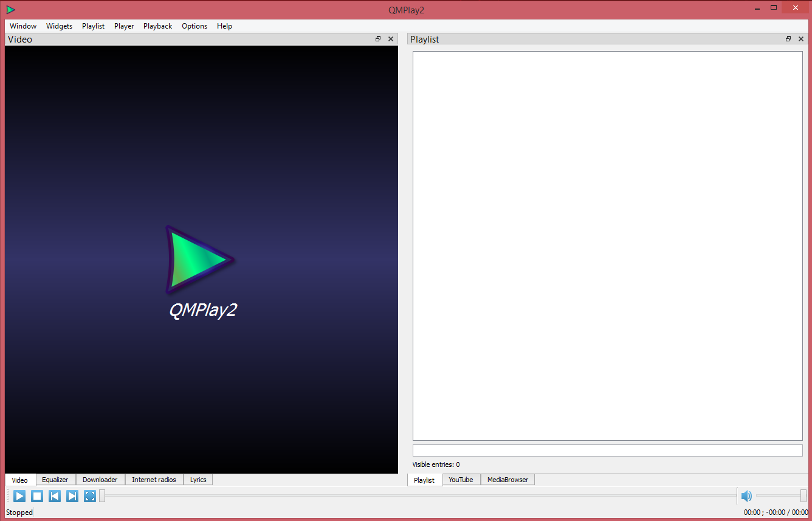
Task: Switch to the YouTube tab
Action: point(461,480)
